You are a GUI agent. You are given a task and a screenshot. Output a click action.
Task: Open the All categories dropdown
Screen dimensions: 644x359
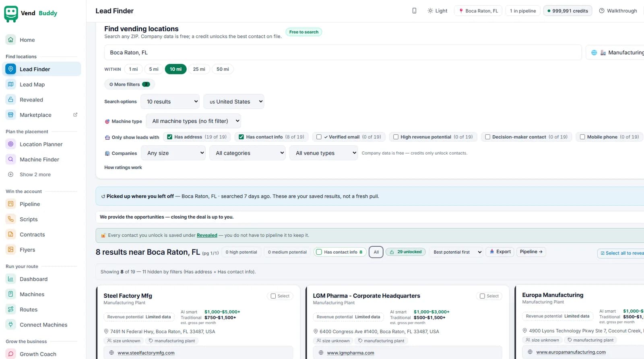click(248, 153)
